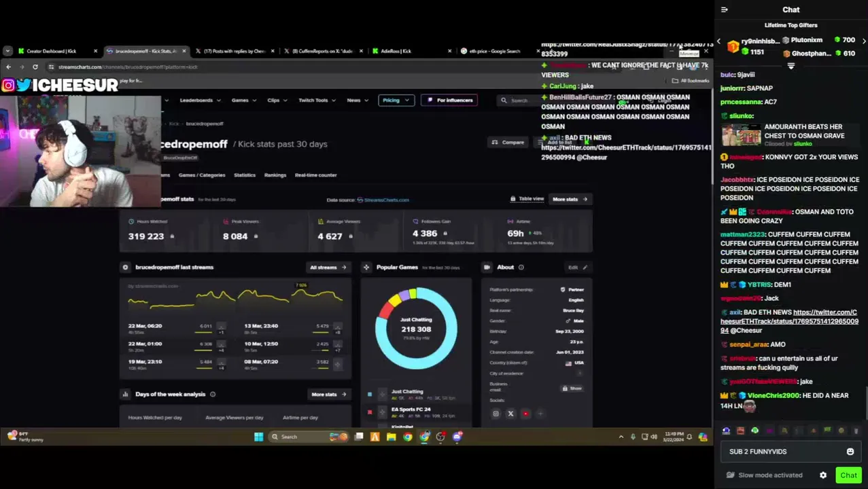Click the top More stats button
The height and width of the screenshot is (489, 868).
(570, 200)
